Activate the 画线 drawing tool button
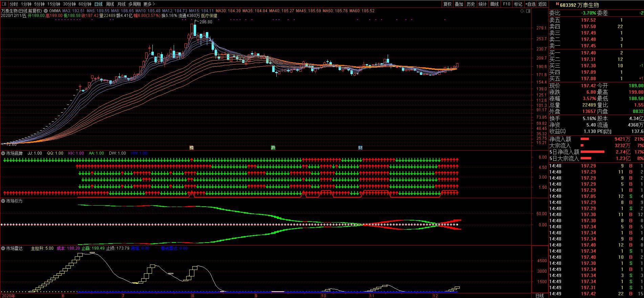The width and height of the screenshot is (644, 298). 494,4
